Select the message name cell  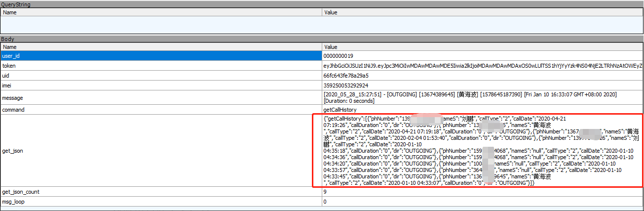(x=161, y=98)
